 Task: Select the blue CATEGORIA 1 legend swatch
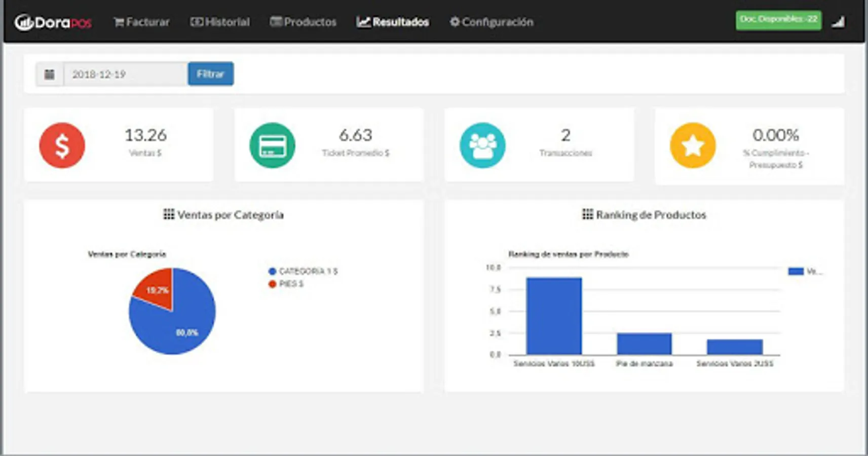[x=272, y=272]
